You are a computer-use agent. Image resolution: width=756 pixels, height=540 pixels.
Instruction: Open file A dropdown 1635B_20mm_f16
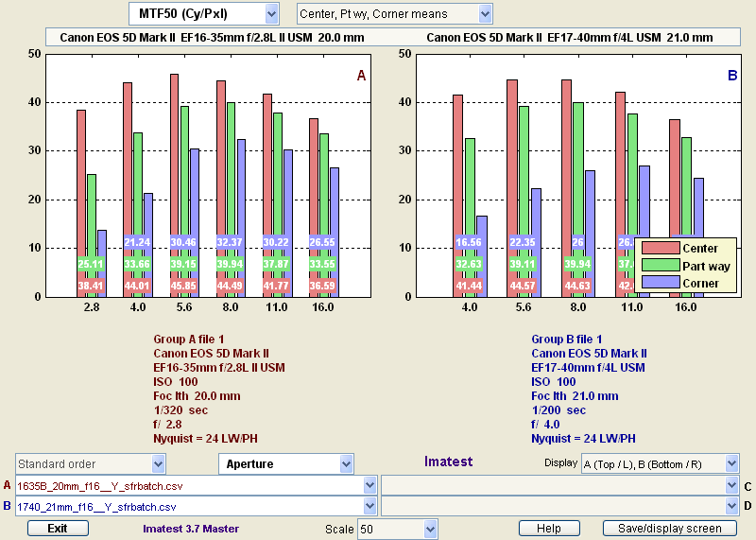tap(197, 486)
